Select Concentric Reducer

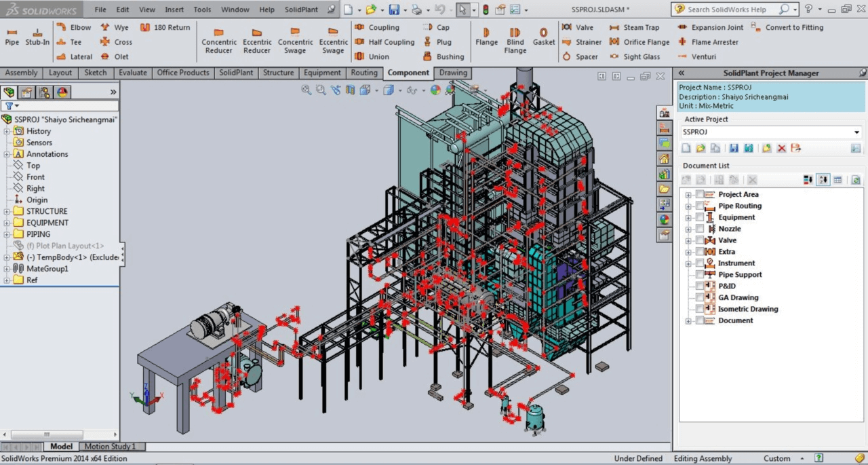pos(219,41)
